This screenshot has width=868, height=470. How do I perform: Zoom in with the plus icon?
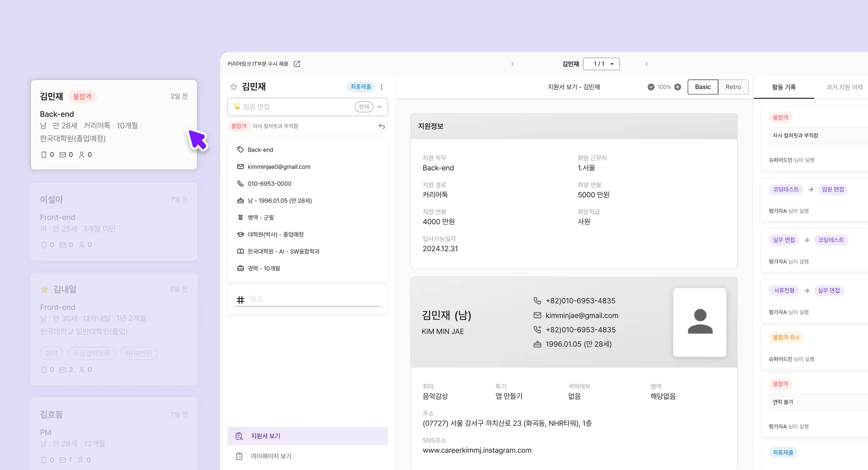(x=678, y=87)
